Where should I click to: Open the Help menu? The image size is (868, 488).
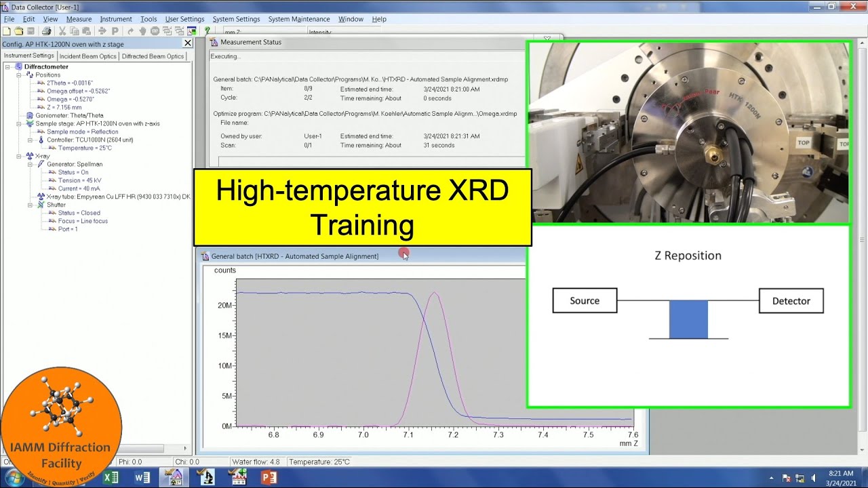(x=379, y=19)
